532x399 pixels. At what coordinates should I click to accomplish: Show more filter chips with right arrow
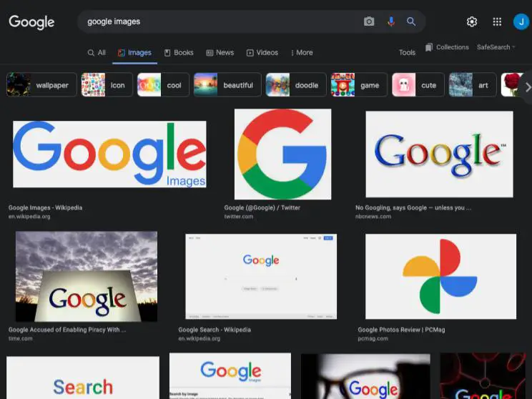coord(528,87)
